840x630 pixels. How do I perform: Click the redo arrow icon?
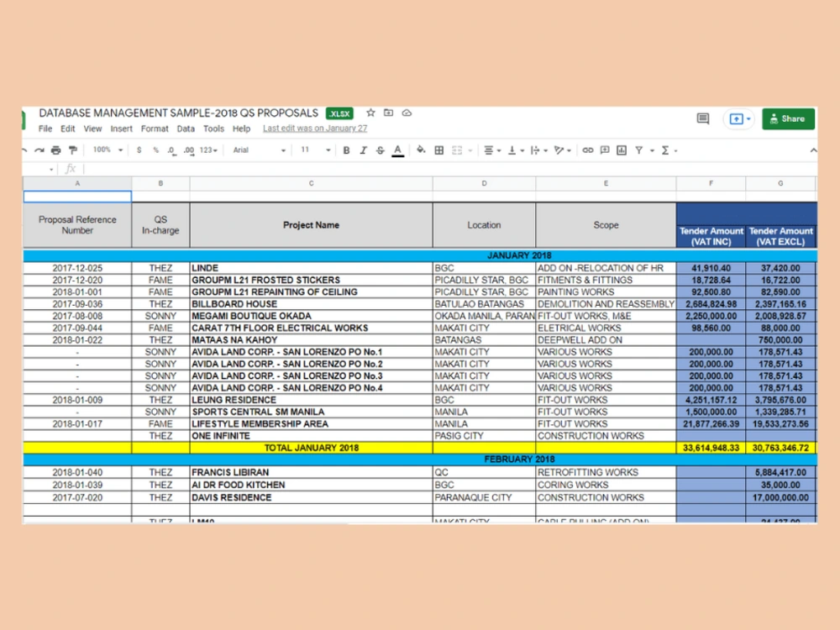point(39,150)
